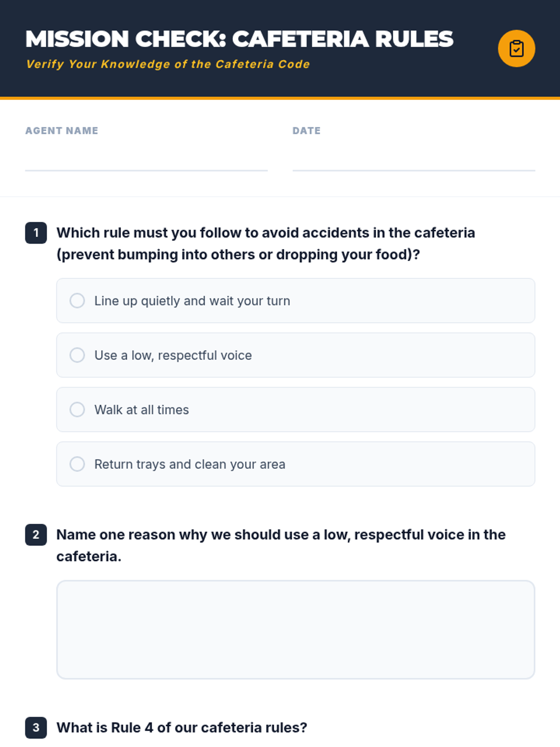This screenshot has width=560, height=747.
Task: Click the question 2 number badge
Action: [36, 535]
